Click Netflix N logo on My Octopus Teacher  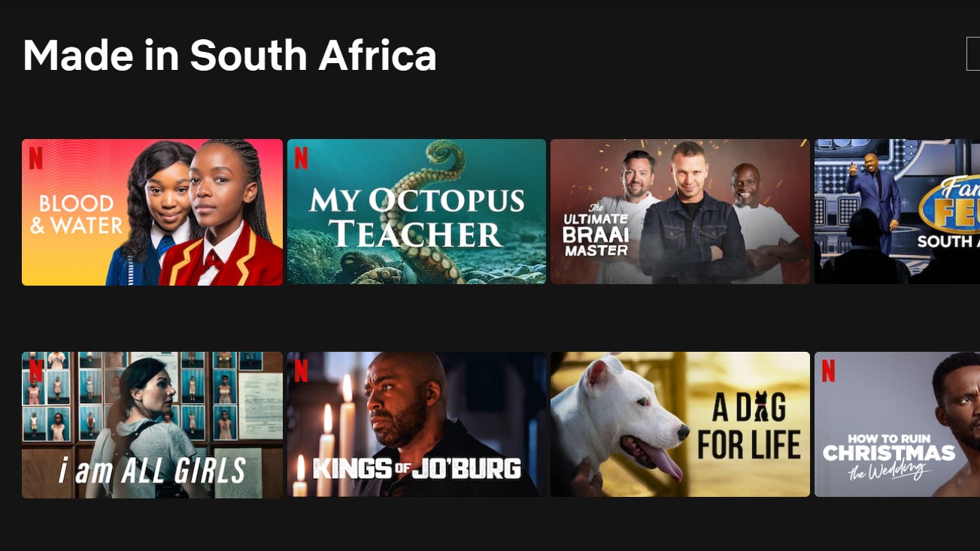[x=301, y=158]
